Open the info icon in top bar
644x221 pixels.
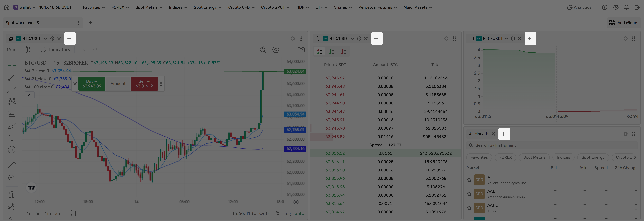(x=605, y=7)
